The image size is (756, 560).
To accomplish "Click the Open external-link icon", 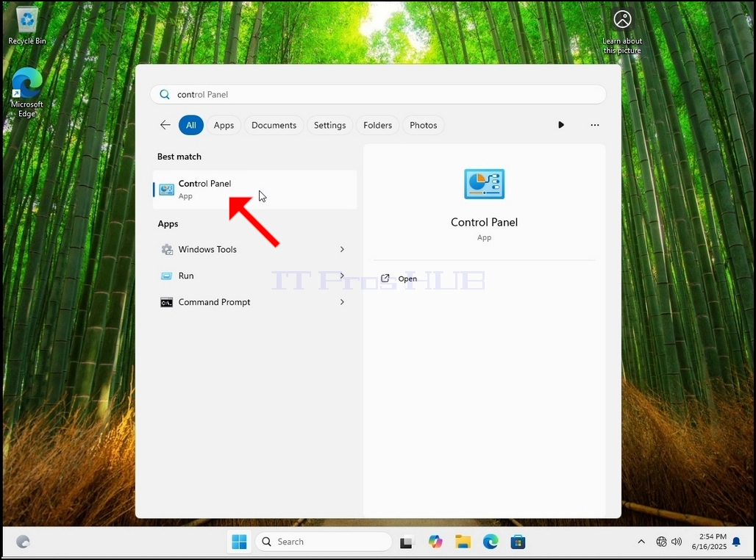I will pyautogui.click(x=385, y=278).
